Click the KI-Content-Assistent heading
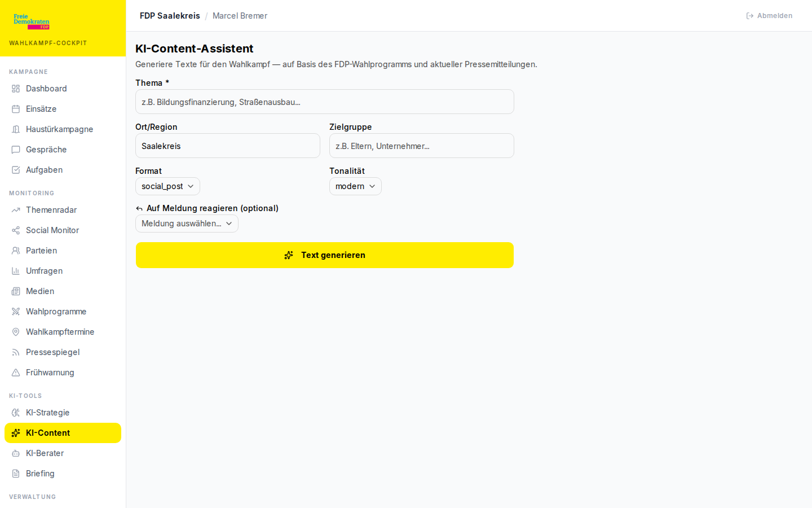This screenshot has width=812, height=508. pyautogui.click(x=195, y=49)
